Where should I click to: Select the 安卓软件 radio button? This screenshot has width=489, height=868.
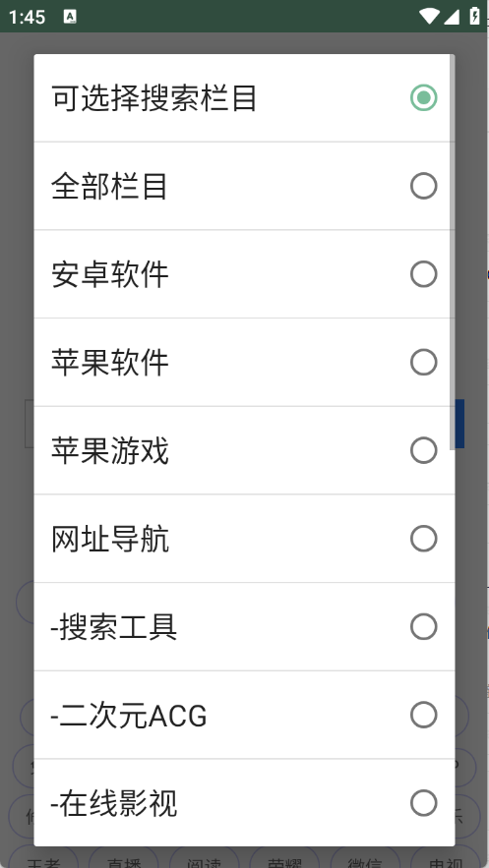click(424, 274)
